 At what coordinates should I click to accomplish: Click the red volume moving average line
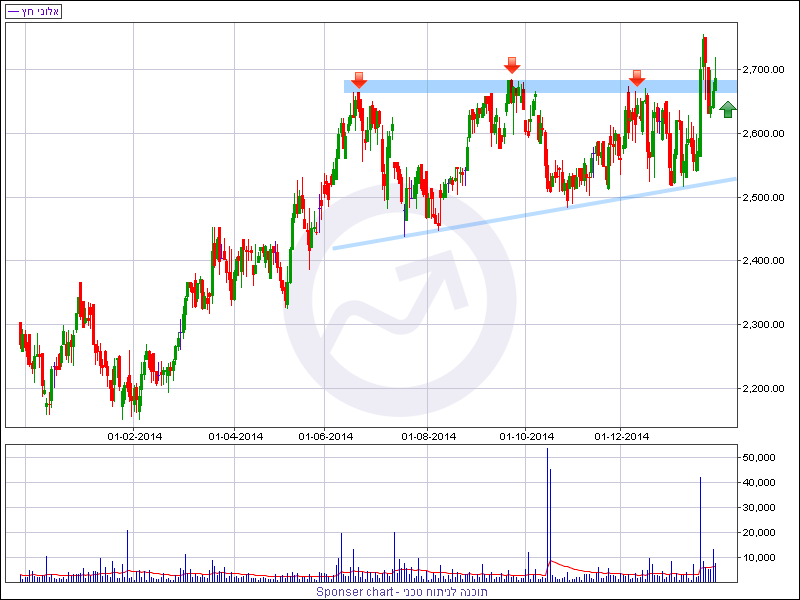[x=570, y=567]
